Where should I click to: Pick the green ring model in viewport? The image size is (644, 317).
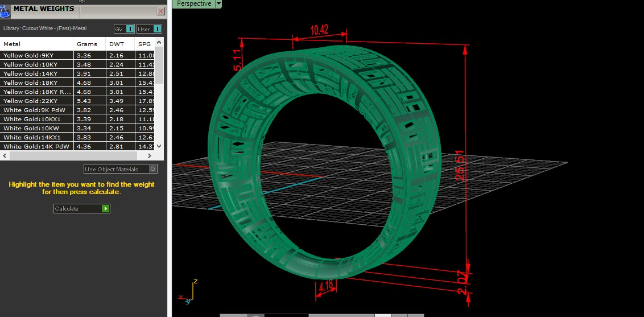(x=228, y=171)
